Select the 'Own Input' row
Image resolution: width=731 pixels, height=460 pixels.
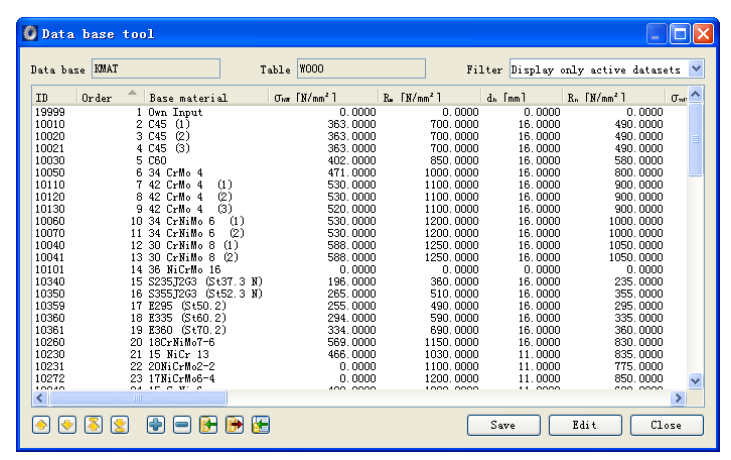coord(360,112)
